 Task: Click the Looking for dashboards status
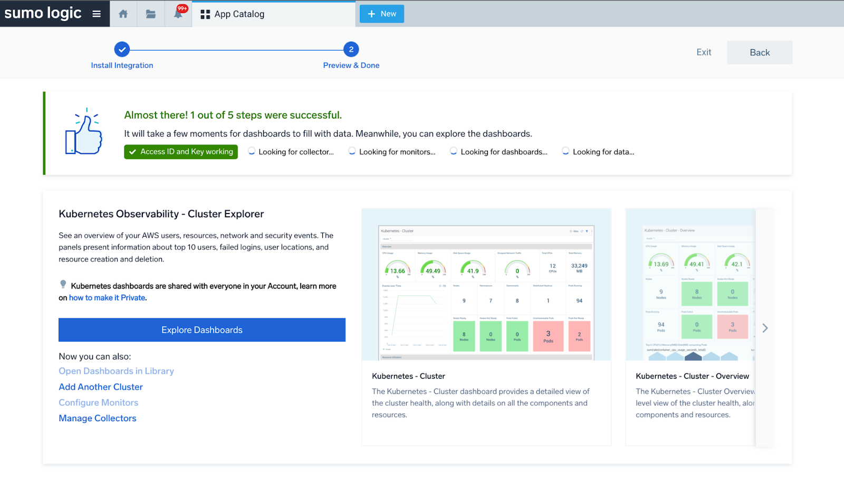tap(498, 152)
